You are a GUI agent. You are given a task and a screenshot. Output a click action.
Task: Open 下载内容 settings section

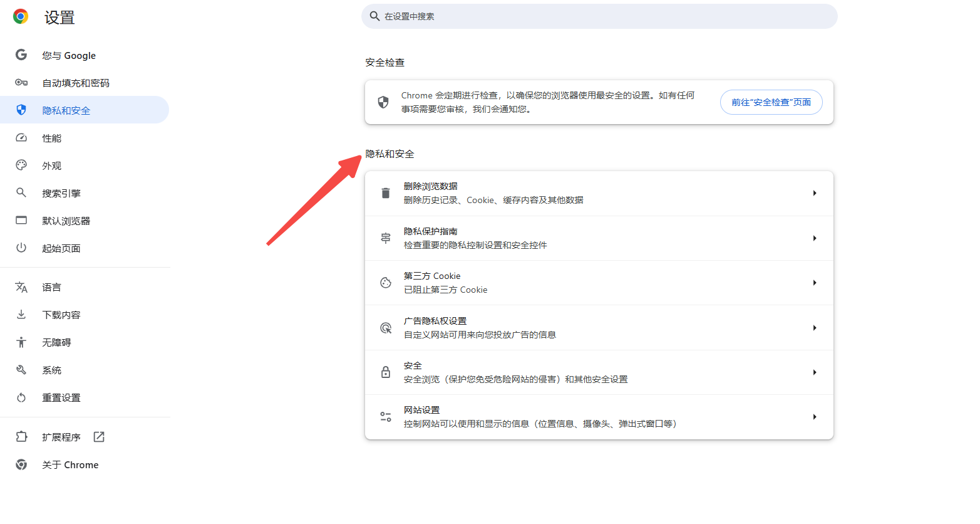click(x=85, y=315)
